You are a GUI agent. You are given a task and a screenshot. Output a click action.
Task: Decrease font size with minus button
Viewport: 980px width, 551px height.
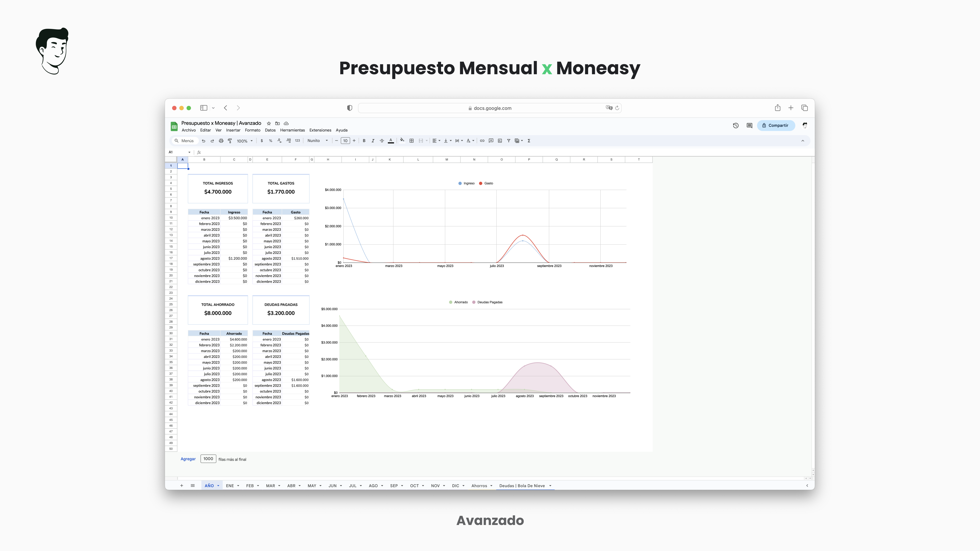coord(336,141)
